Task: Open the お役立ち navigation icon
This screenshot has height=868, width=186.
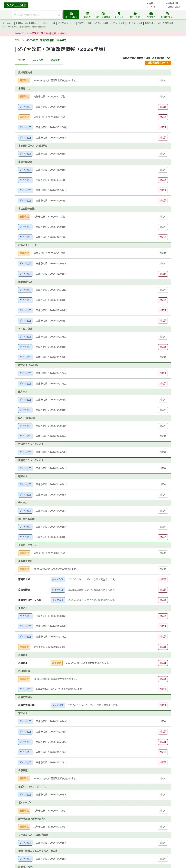Action: click(x=151, y=15)
